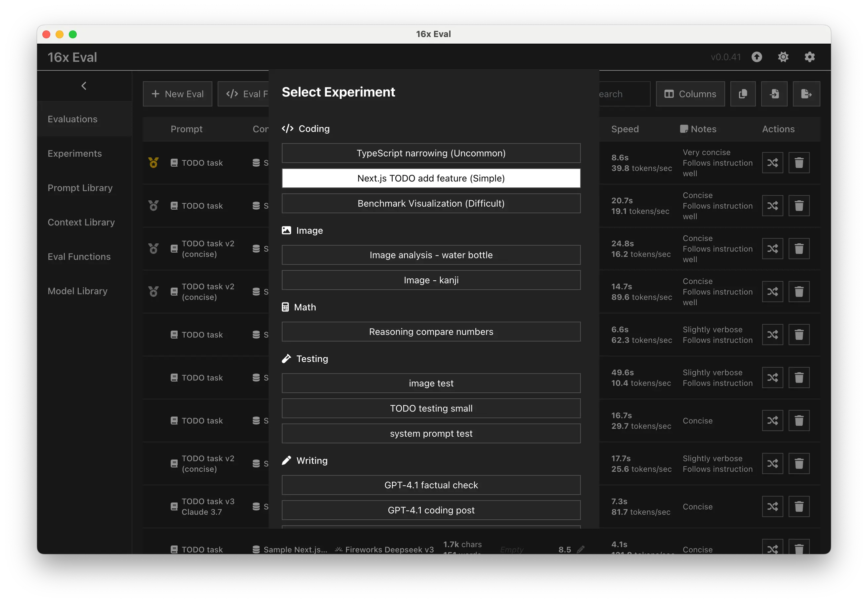Click the Sample Next.js context cell

[290, 549]
